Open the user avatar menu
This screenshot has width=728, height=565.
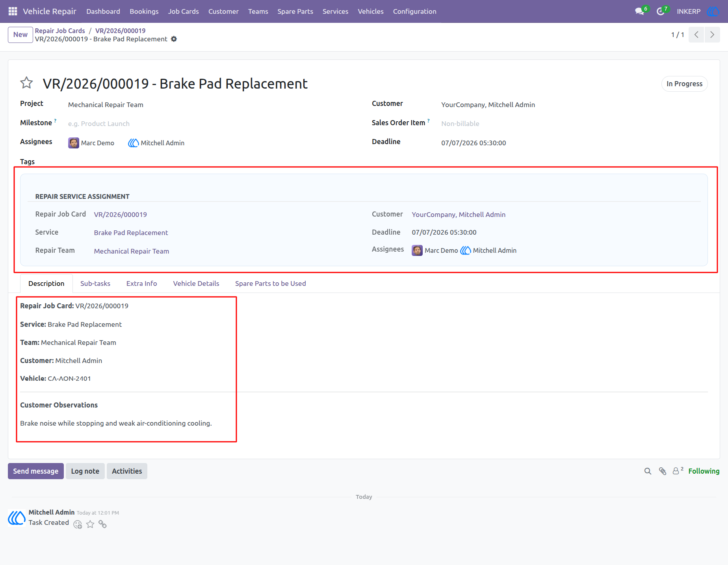tap(713, 11)
